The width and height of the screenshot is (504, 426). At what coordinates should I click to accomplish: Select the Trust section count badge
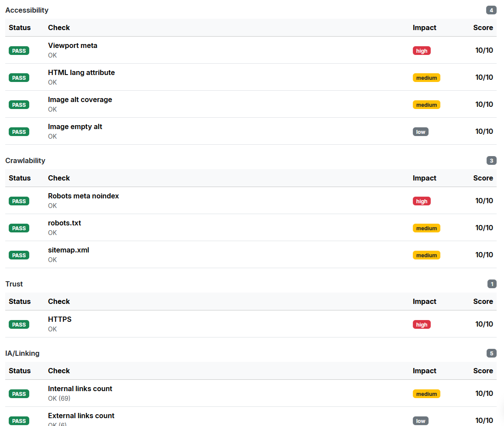tap(492, 284)
